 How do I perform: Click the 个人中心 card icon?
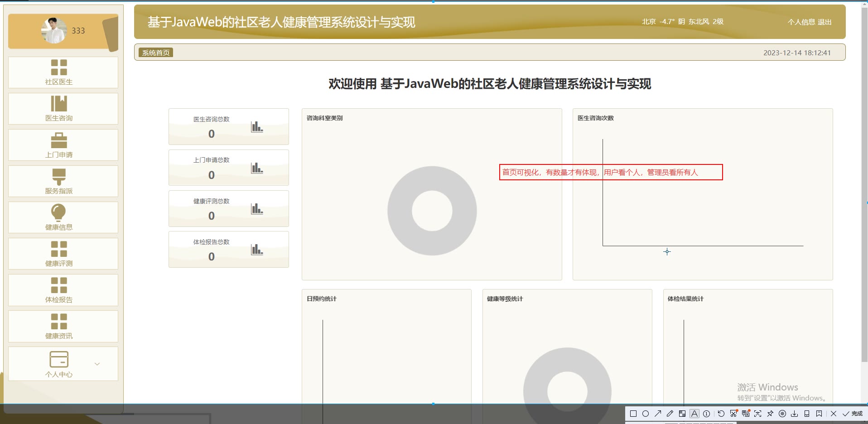(59, 359)
